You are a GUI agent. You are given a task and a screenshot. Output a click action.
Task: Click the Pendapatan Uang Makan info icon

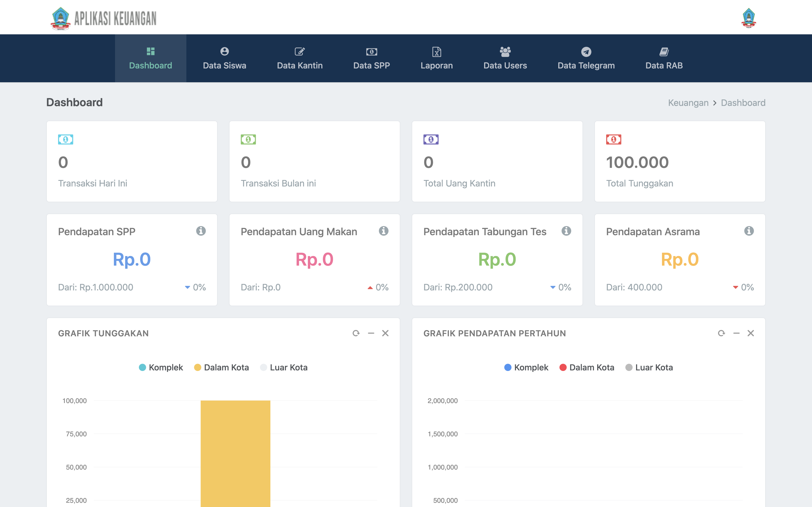383,231
